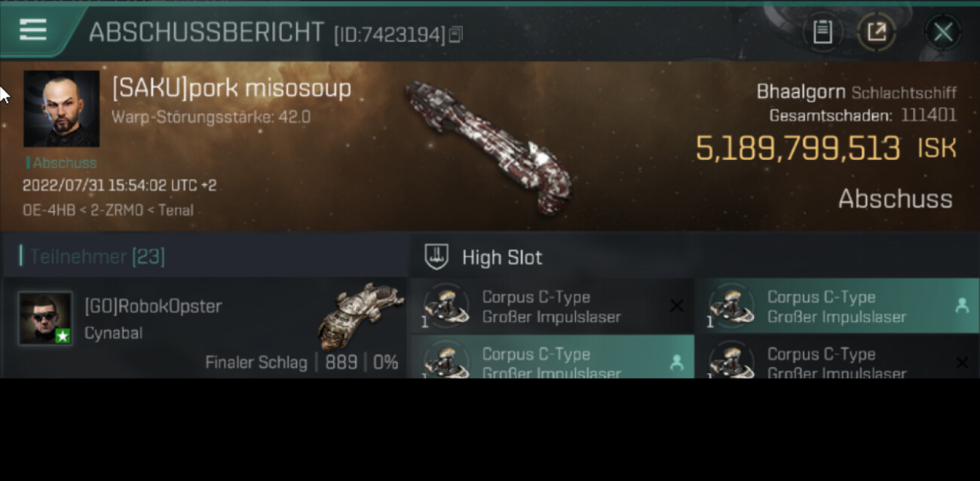The image size is (980, 481).
Task: View pork misosoup pilot portrait
Action: (x=61, y=109)
